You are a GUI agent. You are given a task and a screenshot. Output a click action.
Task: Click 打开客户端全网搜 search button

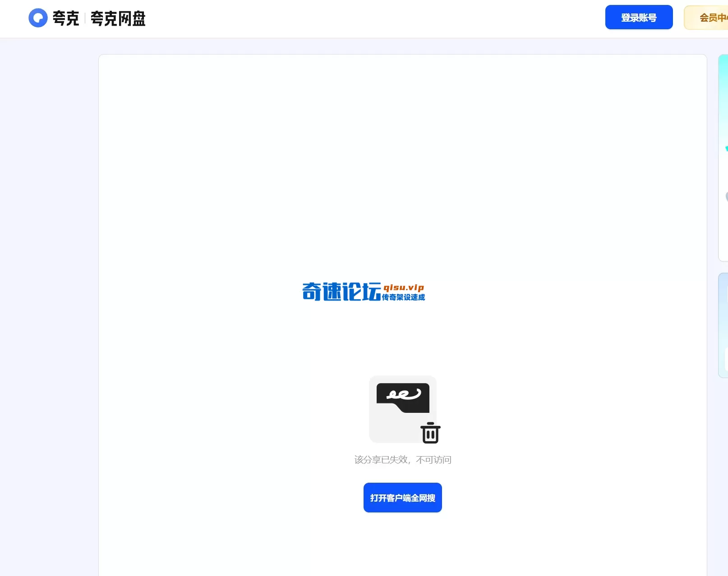[x=402, y=497]
